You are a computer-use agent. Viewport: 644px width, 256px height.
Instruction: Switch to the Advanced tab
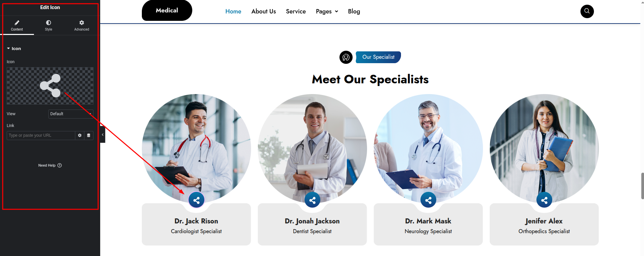coord(82,25)
